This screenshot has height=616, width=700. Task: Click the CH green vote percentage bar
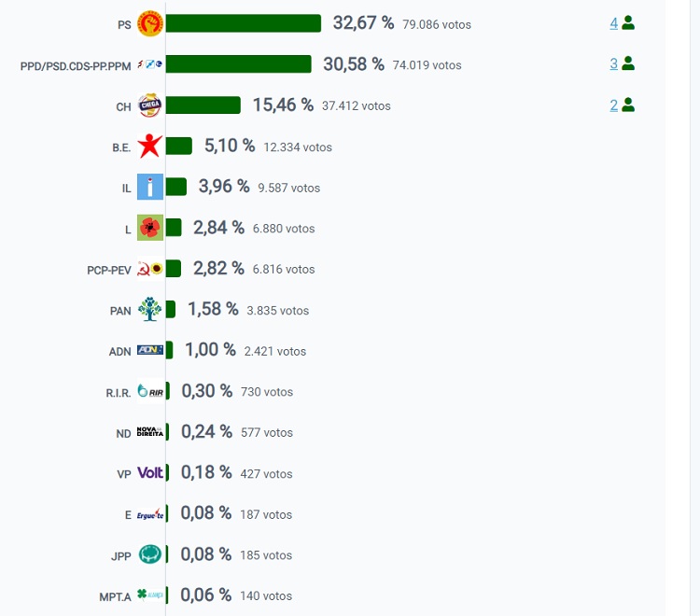[x=203, y=105]
